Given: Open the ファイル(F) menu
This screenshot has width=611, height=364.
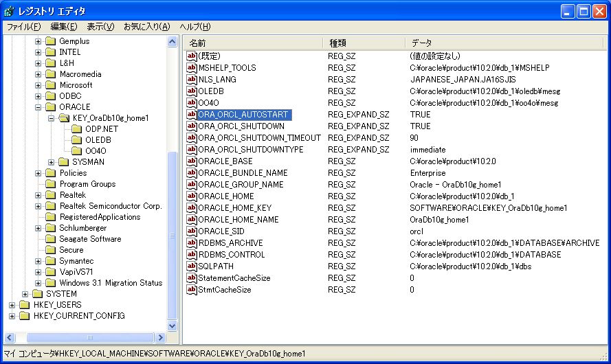Looking at the screenshot, I should [24, 27].
